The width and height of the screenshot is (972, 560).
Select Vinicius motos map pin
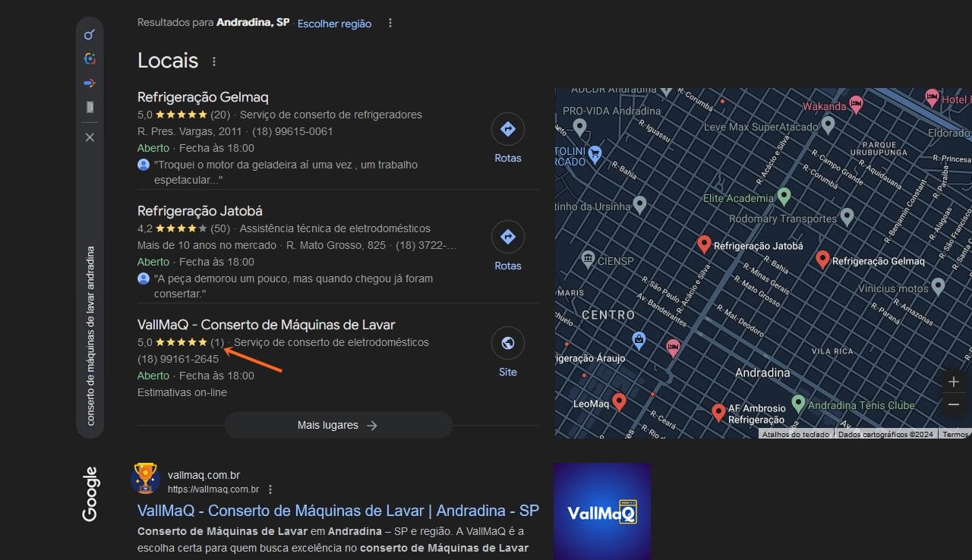coord(938,287)
